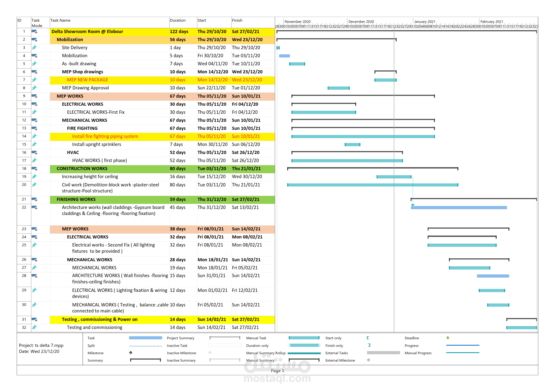
Task: Click the Start-only bracket symbol in legend
Action: click(368, 338)
